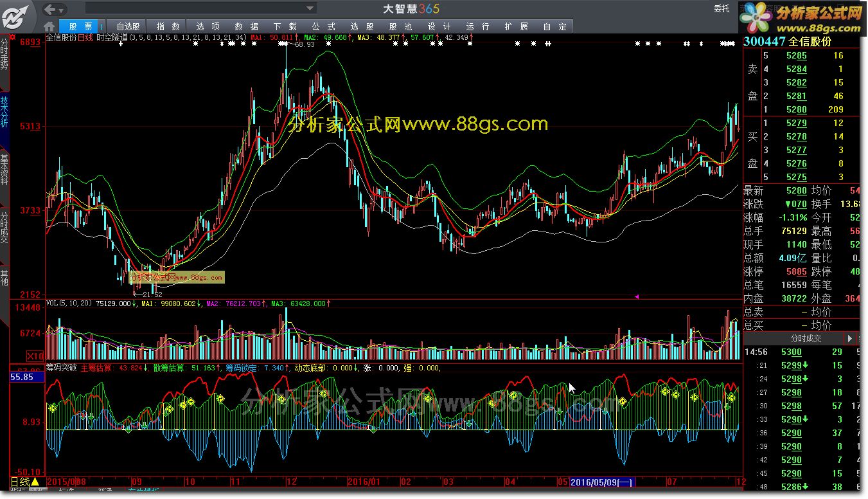Click the magenta arrow marker above volume panel

coord(637,297)
